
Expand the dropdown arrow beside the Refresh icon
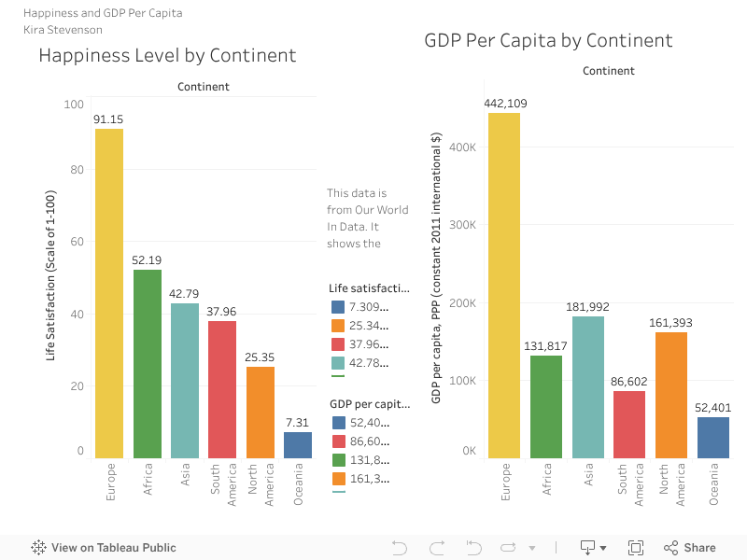pos(532,549)
